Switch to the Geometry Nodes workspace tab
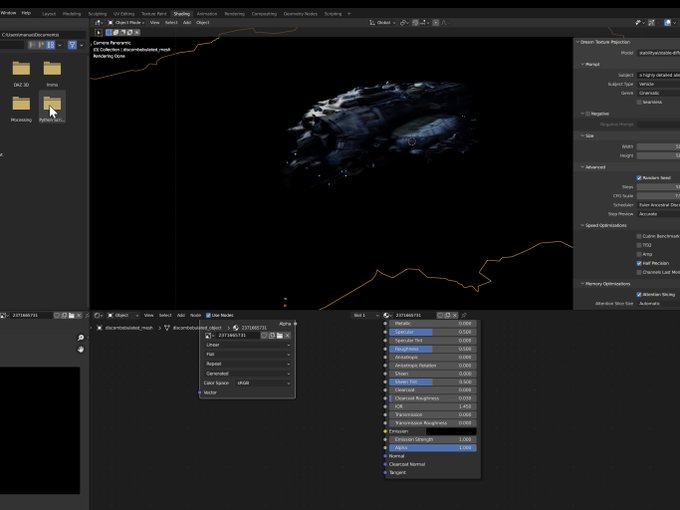Viewport: 680px width, 510px height. (300, 14)
